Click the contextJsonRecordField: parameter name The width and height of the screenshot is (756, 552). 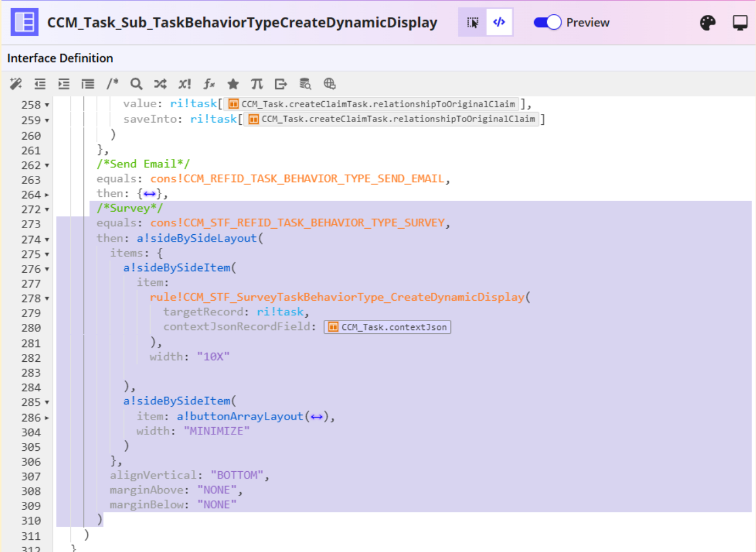tap(240, 327)
